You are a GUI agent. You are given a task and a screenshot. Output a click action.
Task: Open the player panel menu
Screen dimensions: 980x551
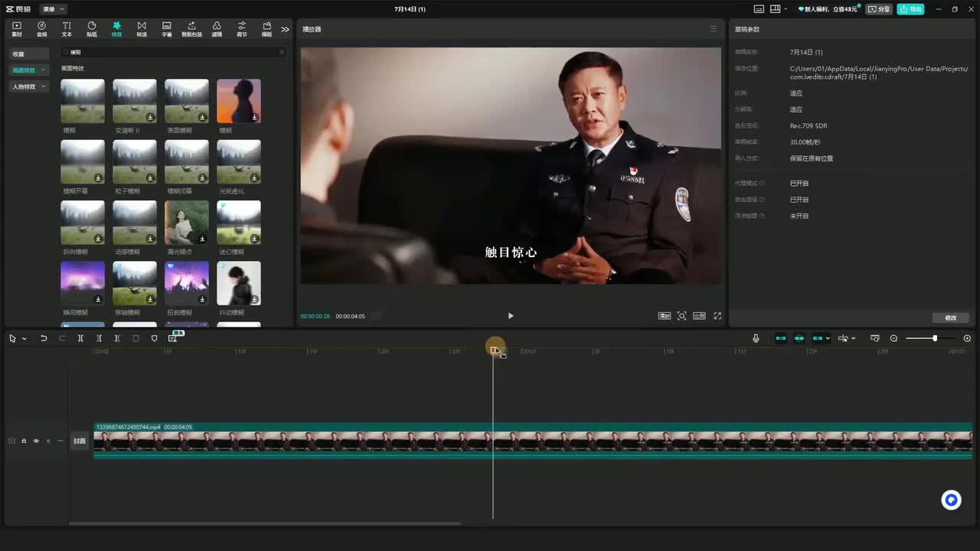coord(714,29)
